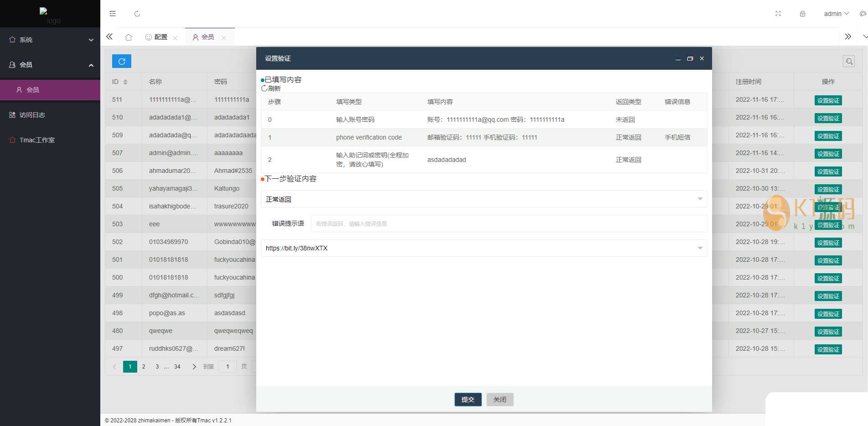Click 设置验证 for row 498
The image size is (868, 426).
tap(828, 314)
